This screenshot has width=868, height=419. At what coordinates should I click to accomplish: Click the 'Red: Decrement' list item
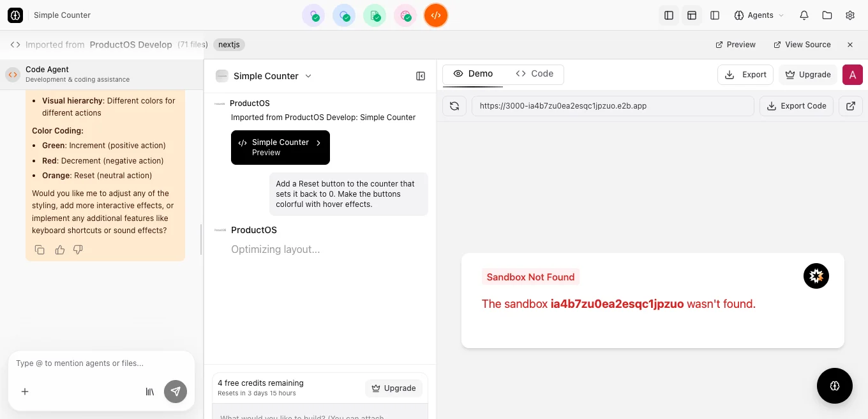pyautogui.click(x=103, y=161)
